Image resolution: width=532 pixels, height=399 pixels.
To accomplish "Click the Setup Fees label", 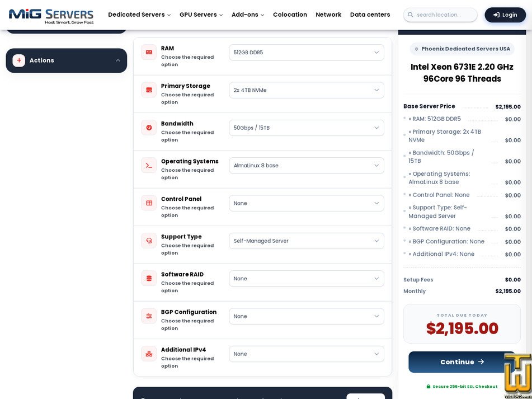I will click(x=418, y=280).
